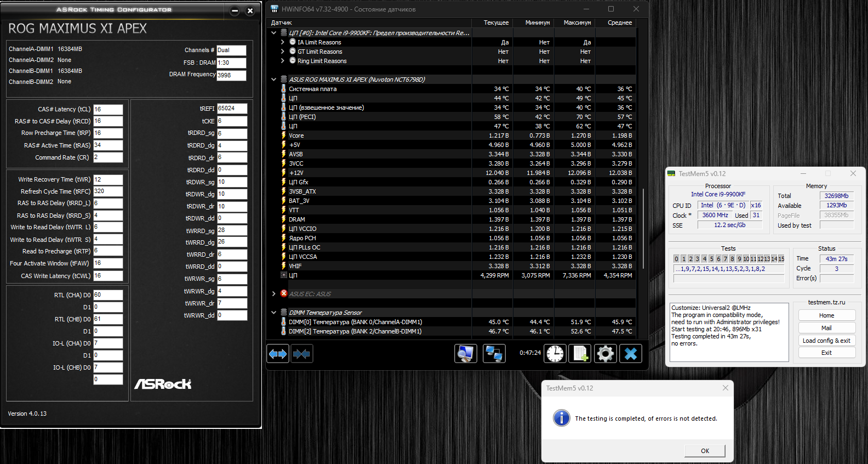The height and width of the screenshot is (464, 868).
Task: Click the single monitor icon in HWiNFO toolbar
Action: [466, 354]
